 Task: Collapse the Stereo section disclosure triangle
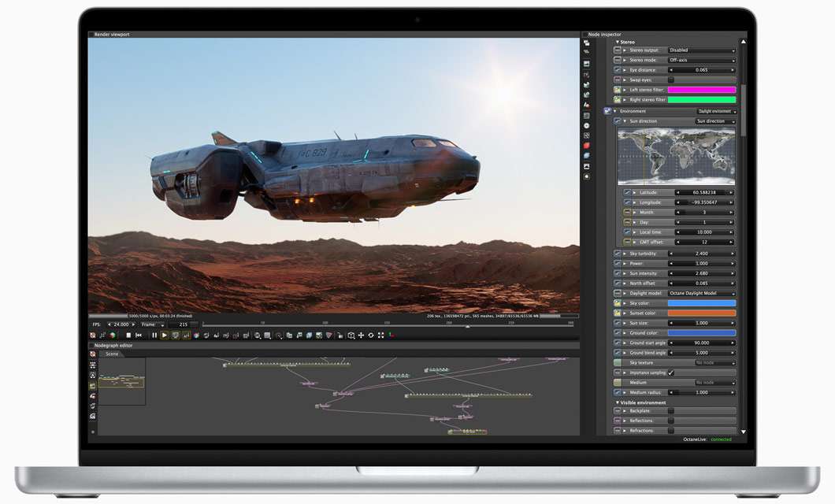(x=617, y=41)
